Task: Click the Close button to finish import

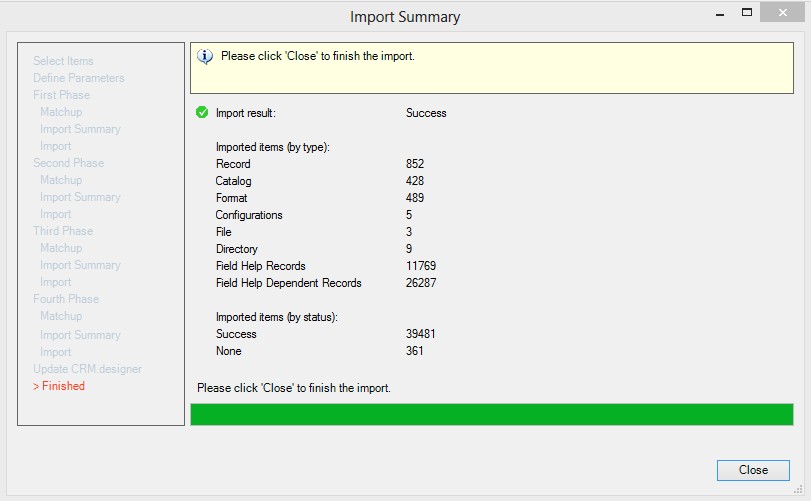Action: (752, 470)
